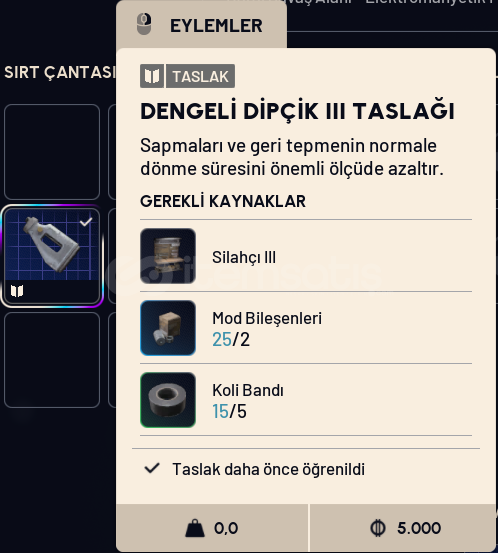This screenshot has width=498, height=553.
Task: Click the mouse icon beside EYLEMLER
Action: click(144, 24)
